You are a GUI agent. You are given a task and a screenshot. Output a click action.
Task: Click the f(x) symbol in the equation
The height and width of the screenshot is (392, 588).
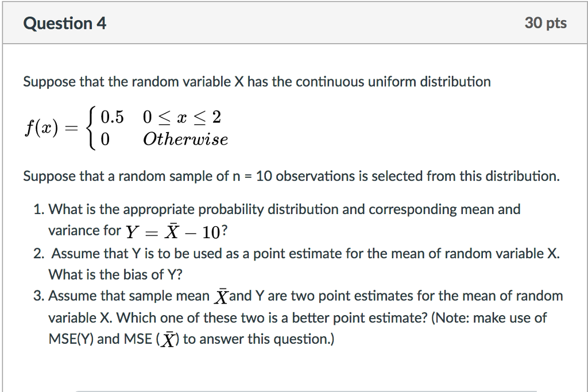(x=41, y=128)
